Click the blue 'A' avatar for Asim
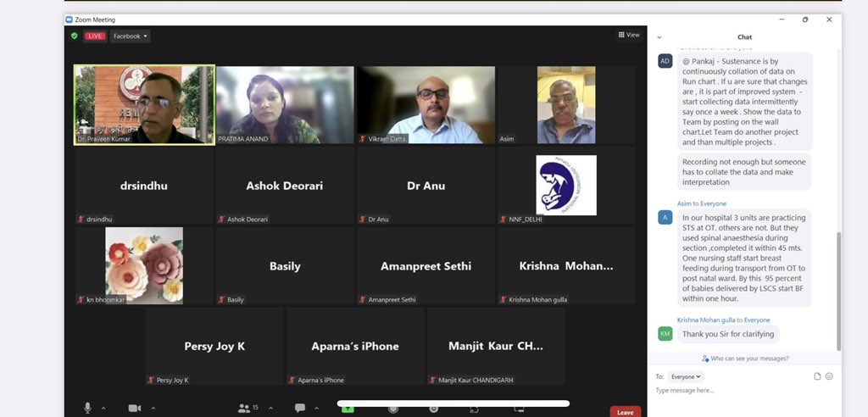 point(665,217)
